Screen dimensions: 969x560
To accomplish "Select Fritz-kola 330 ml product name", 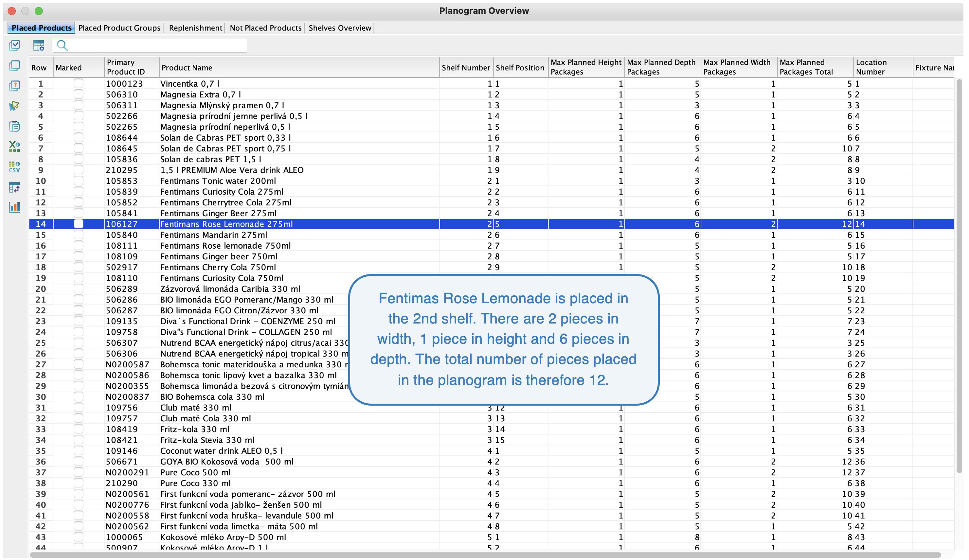I will point(195,429).
